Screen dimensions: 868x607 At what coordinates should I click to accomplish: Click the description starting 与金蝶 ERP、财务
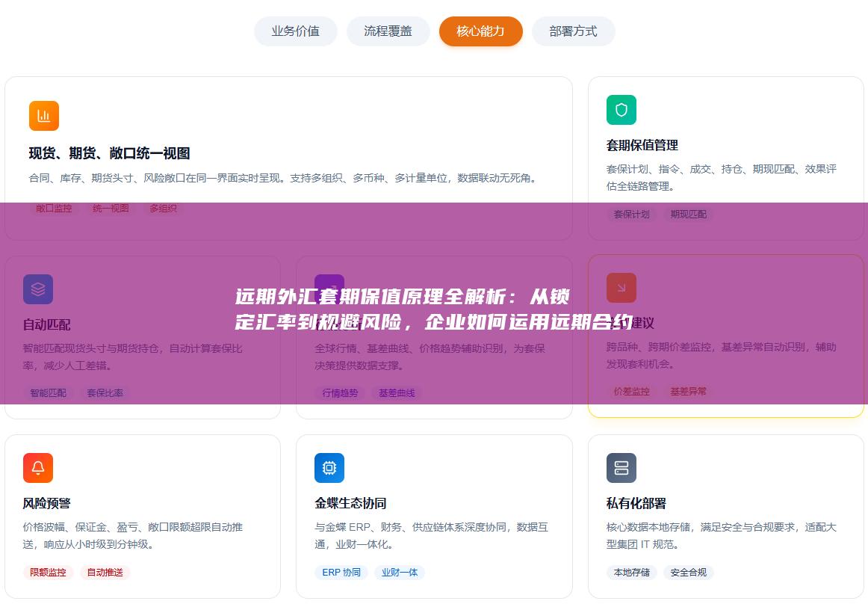coord(431,535)
